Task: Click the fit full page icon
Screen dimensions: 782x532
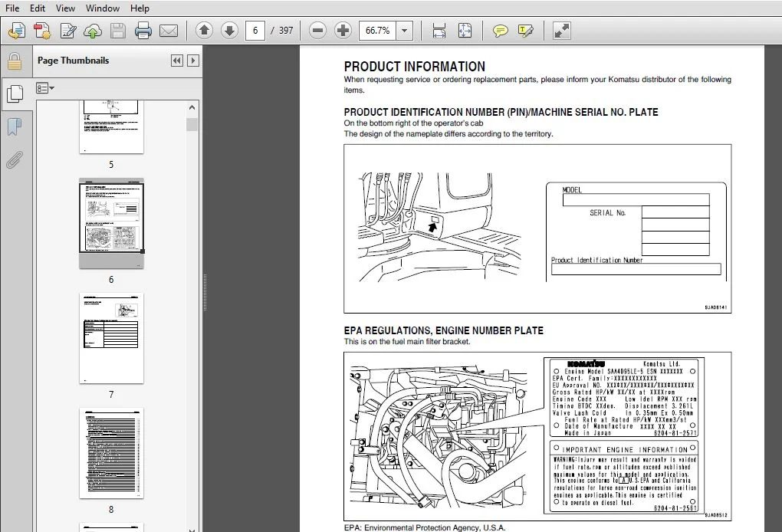Action: point(465,31)
